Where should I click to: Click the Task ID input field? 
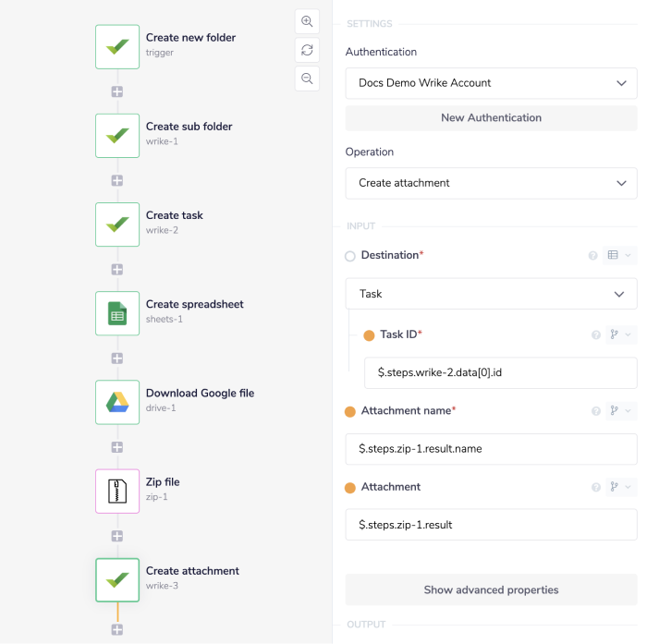point(500,373)
